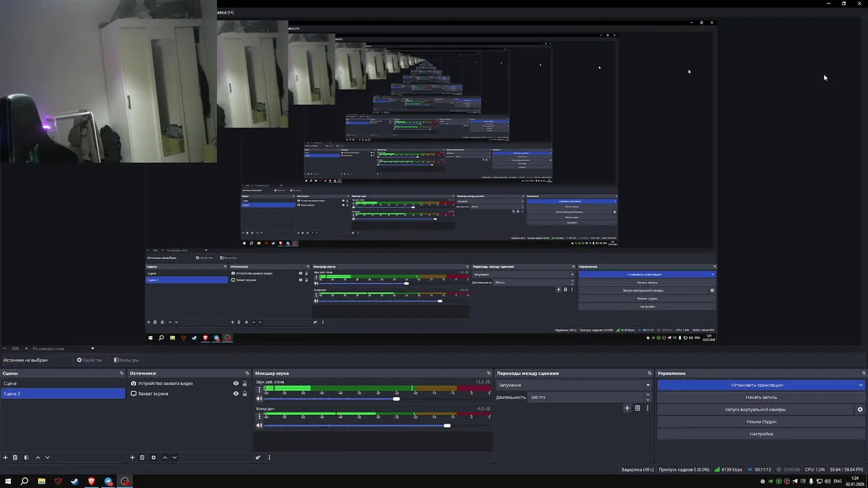Move source down in Источники toolbar
Viewport: 868px width, 488px height.
click(174, 457)
